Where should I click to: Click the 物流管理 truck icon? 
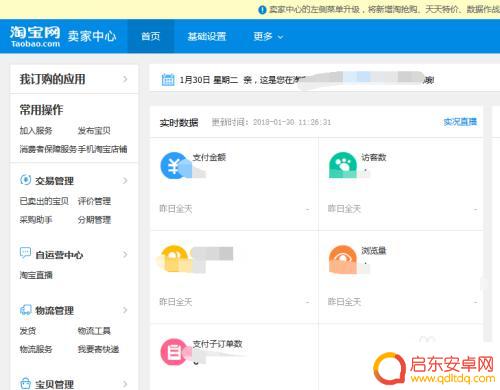(x=25, y=309)
